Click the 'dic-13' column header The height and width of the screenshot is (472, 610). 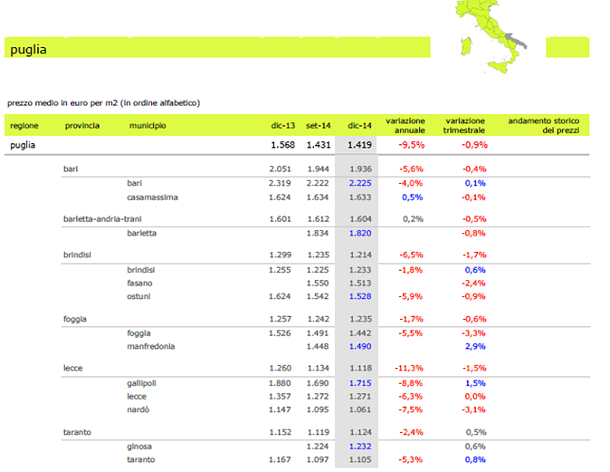point(283,126)
